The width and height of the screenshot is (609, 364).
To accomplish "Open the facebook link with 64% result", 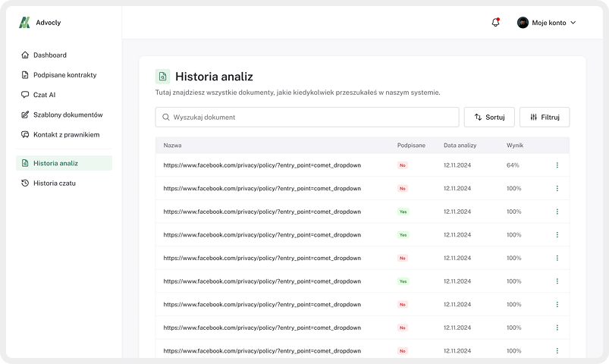I will pos(262,165).
